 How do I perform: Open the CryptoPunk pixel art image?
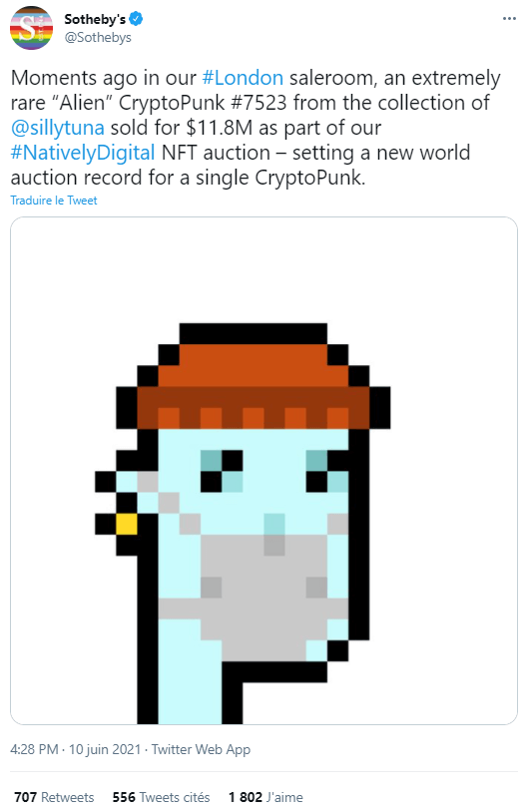coord(264,470)
